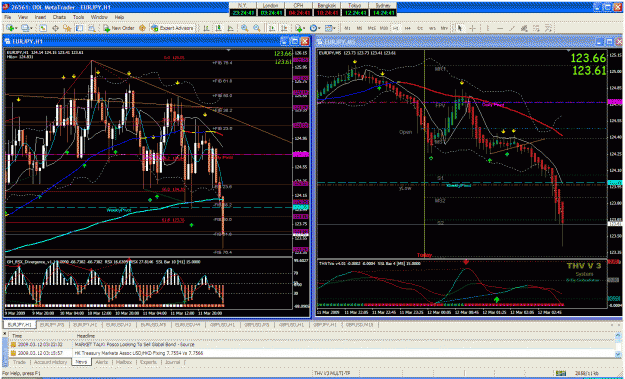This screenshot has height=379, width=625.
Task: Open the Profiles toolbar icon
Action: pyautogui.click(x=25, y=28)
